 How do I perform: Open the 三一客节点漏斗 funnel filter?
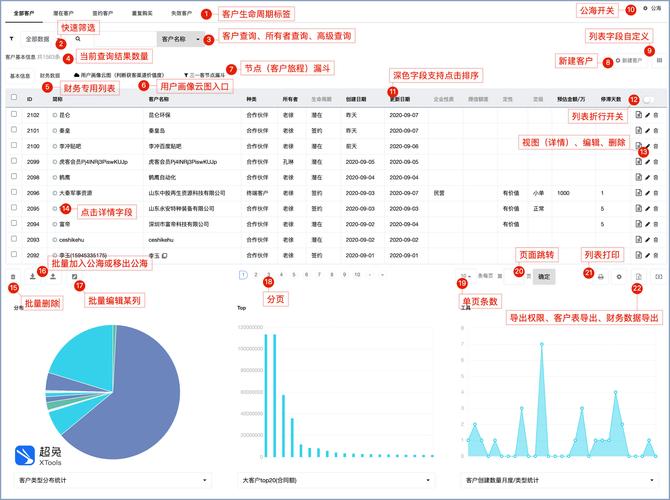tap(204, 75)
